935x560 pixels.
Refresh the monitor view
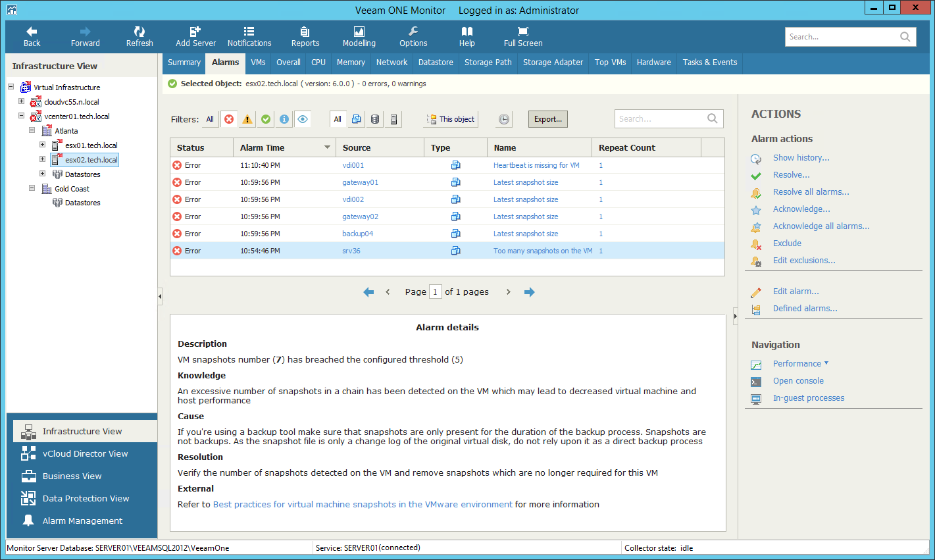pyautogui.click(x=139, y=37)
